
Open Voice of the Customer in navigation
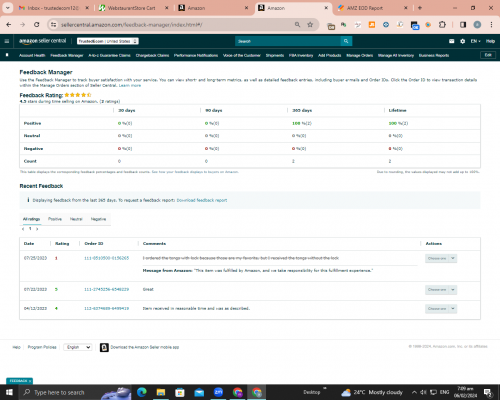point(242,55)
